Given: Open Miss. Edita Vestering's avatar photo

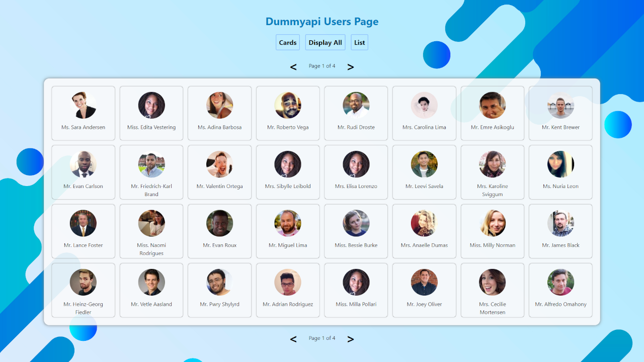Looking at the screenshot, I should click(151, 105).
